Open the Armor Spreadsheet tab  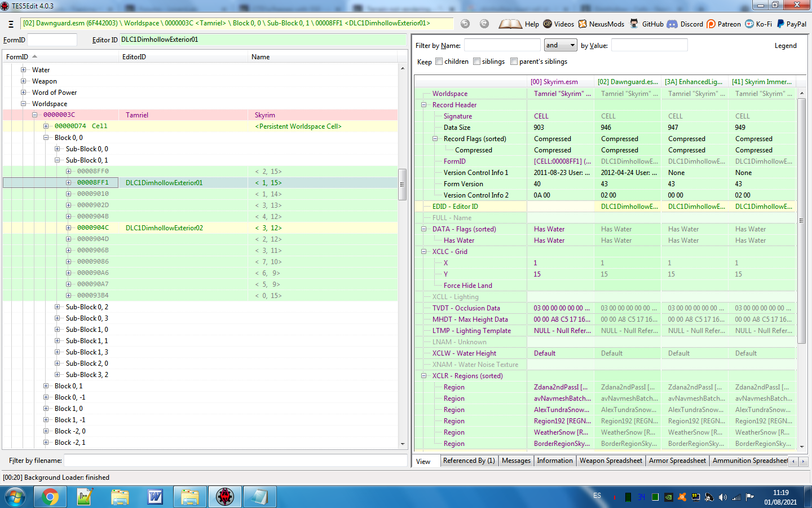677,461
